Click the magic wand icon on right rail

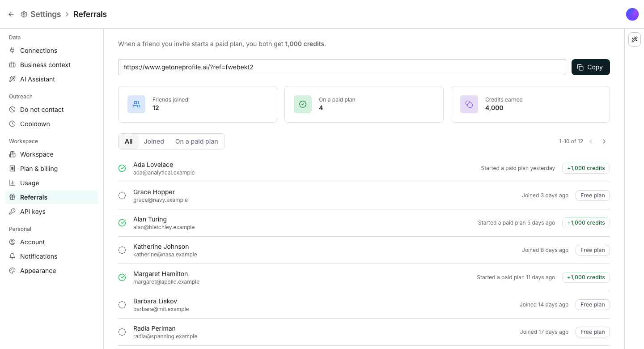click(x=635, y=39)
